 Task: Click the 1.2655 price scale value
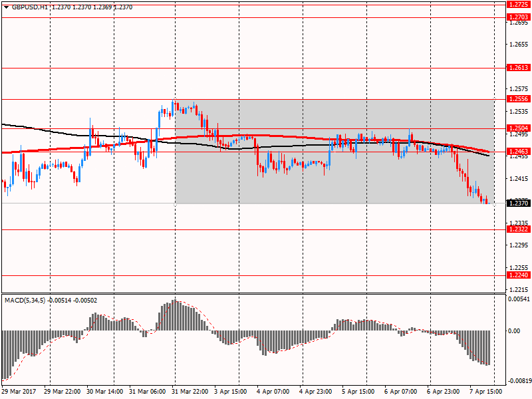519,45
